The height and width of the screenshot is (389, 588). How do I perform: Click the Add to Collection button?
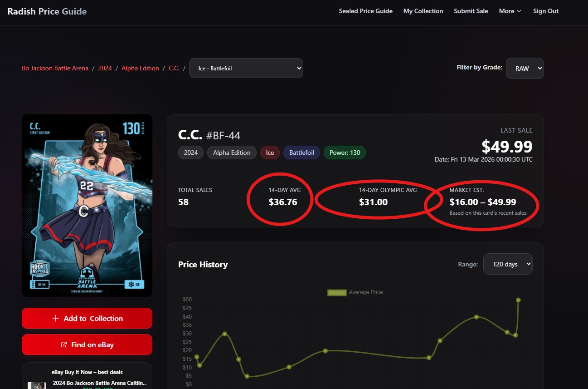(x=87, y=318)
